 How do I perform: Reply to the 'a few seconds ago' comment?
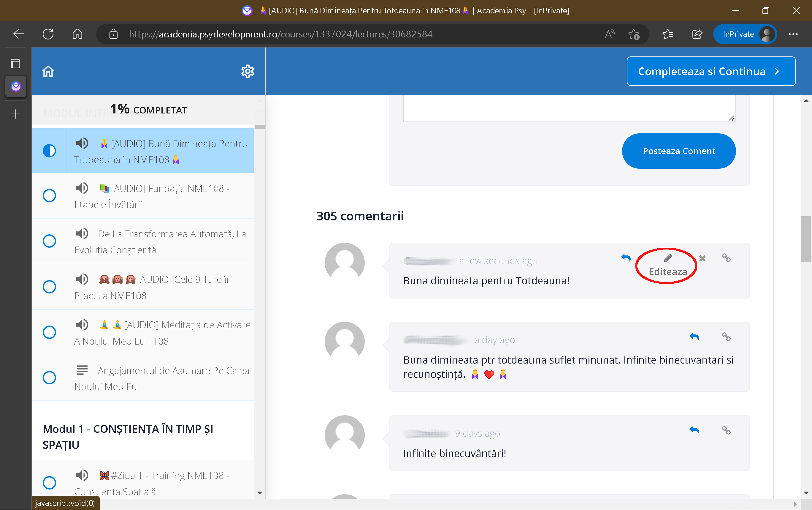[x=626, y=258]
